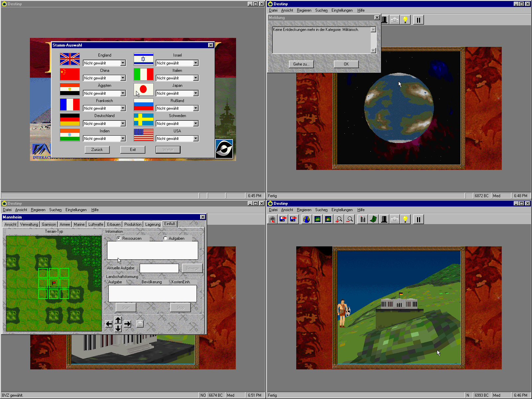Viewport: 532px width, 399px height.
Task: Click the Meldung scrollbar down arrow
Action: point(373,51)
